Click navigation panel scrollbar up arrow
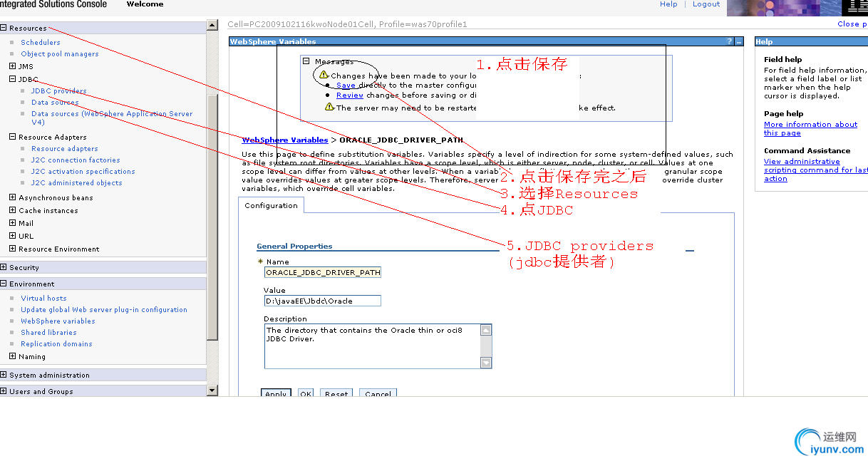Viewport: 868px width, 461px height. 212,25
